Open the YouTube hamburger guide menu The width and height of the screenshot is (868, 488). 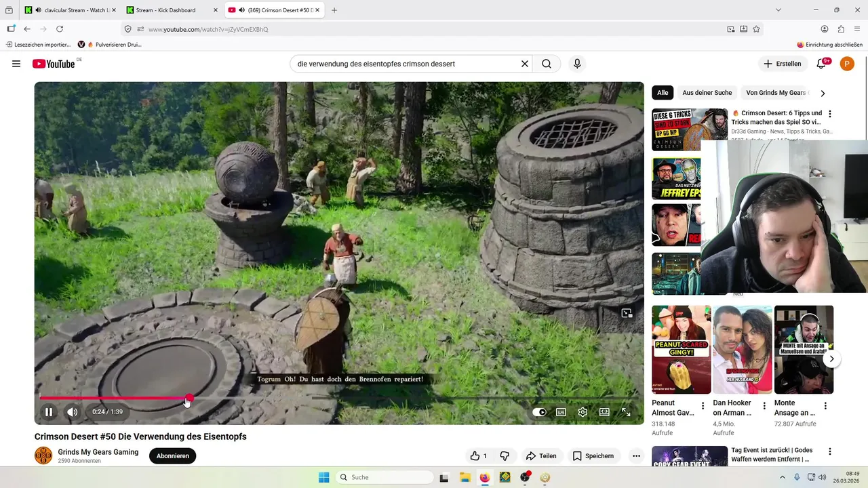[16, 64]
